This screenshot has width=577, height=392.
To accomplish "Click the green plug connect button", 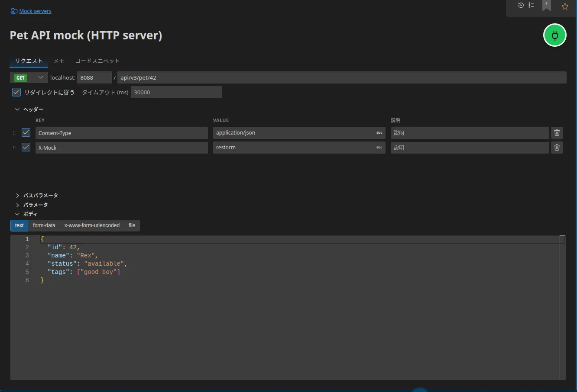I will [555, 35].
